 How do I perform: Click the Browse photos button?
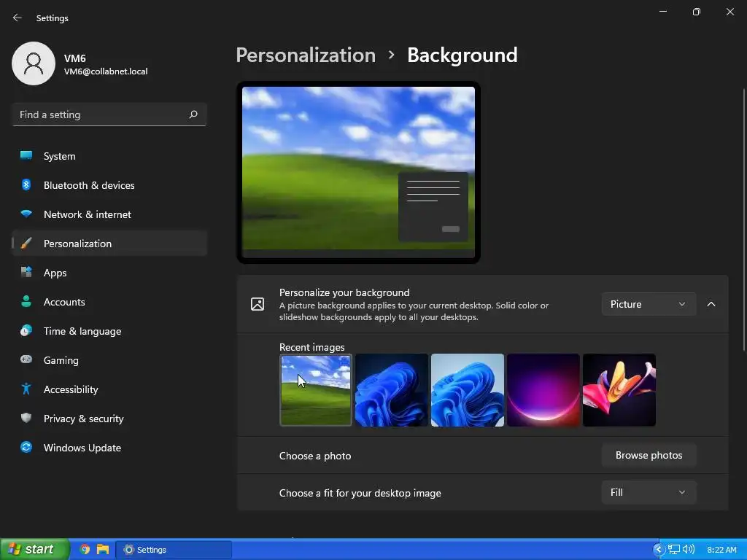[x=649, y=455]
